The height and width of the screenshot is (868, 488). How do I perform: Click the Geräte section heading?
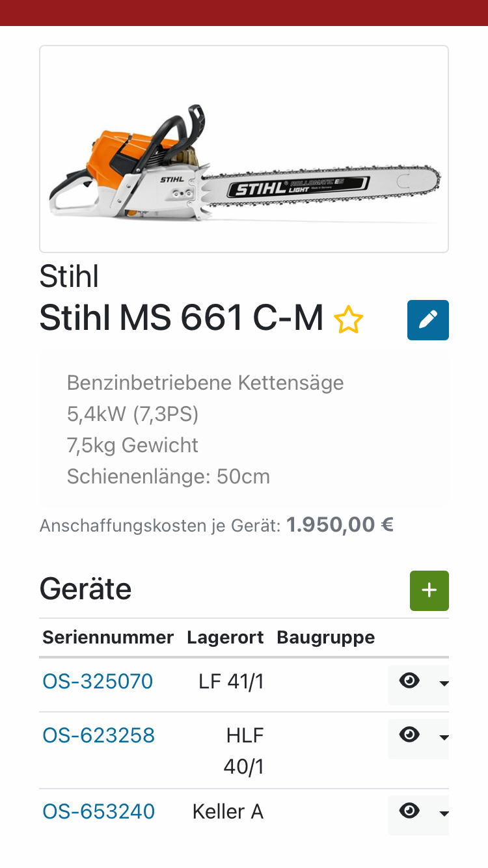tap(85, 589)
